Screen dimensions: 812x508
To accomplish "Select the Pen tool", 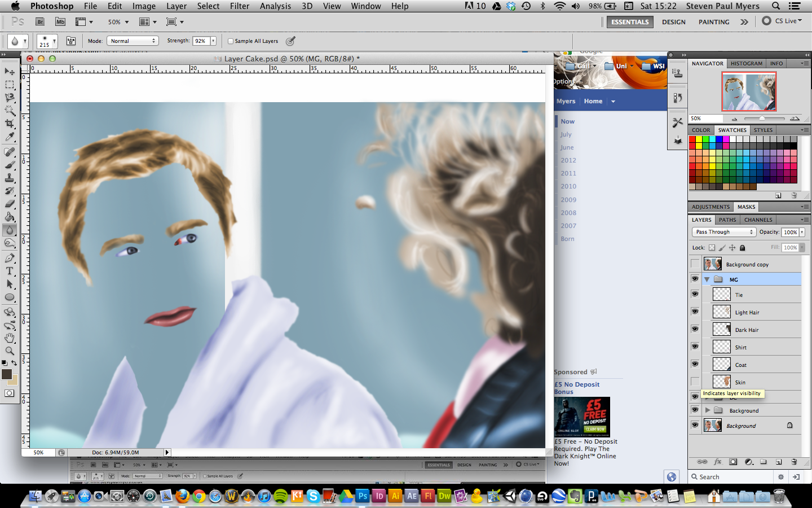I will (10, 258).
